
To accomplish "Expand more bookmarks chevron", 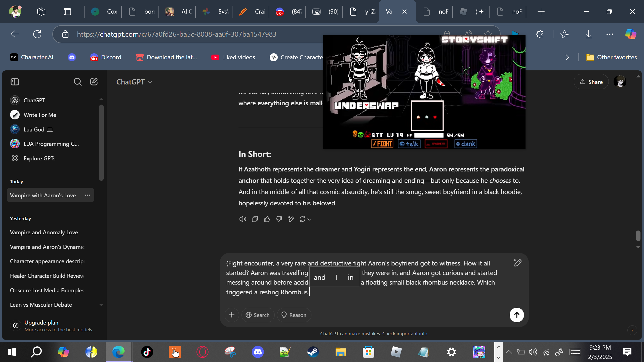I will [567, 57].
